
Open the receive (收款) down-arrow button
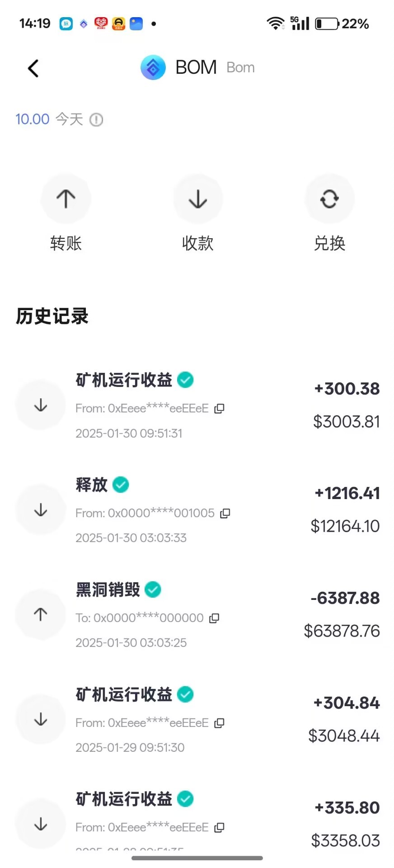(197, 199)
